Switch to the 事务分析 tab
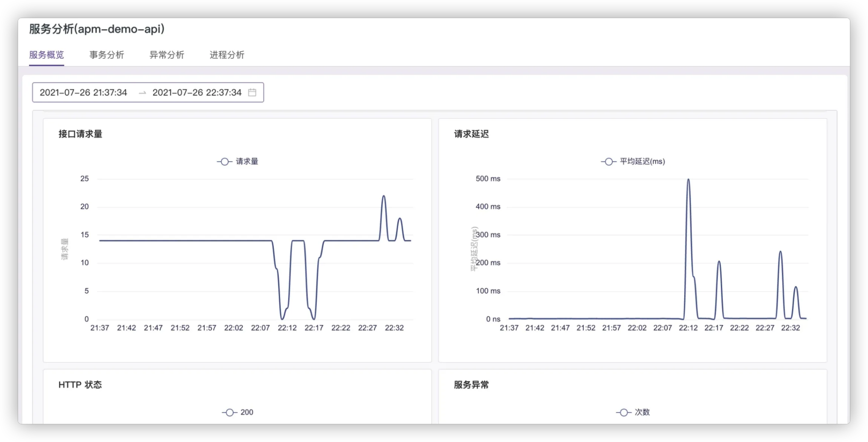 pos(107,55)
